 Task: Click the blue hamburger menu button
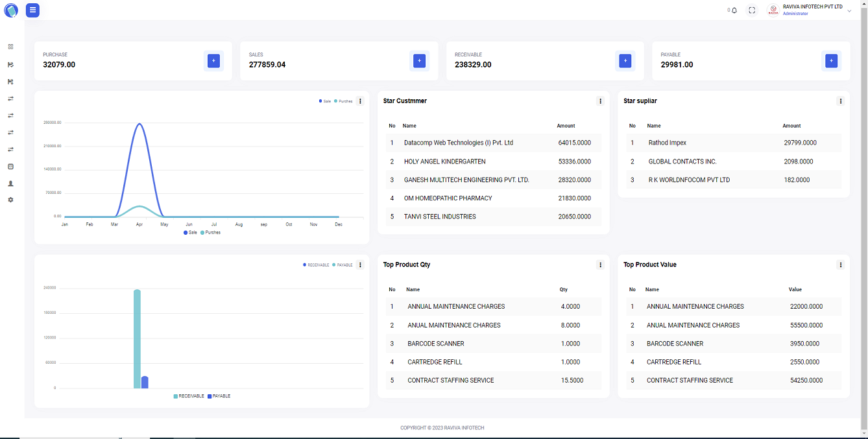[32, 10]
